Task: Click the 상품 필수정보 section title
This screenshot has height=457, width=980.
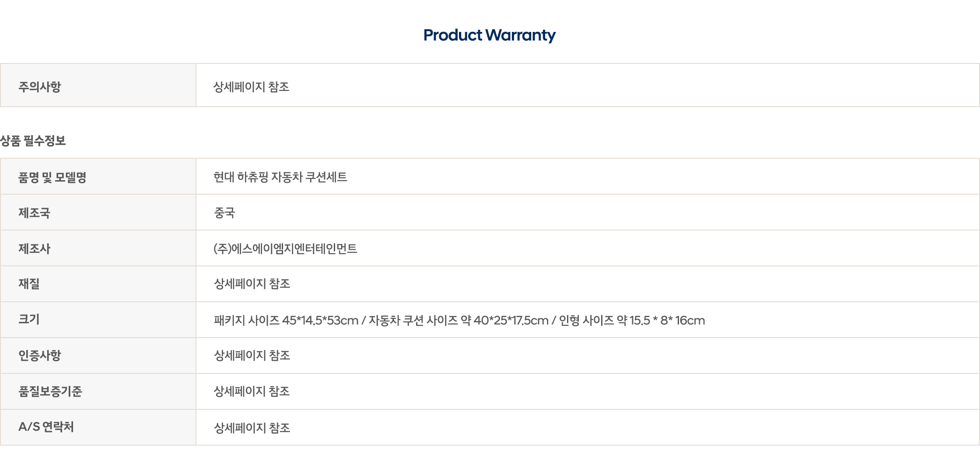Action: [33, 140]
